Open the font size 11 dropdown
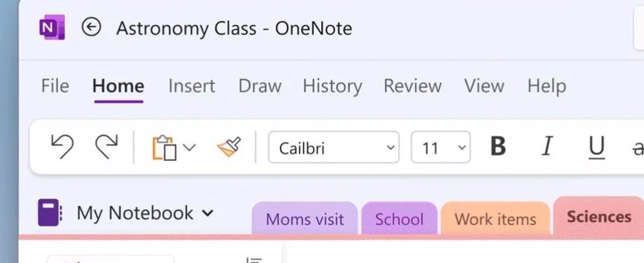The image size is (644, 263). tap(441, 147)
